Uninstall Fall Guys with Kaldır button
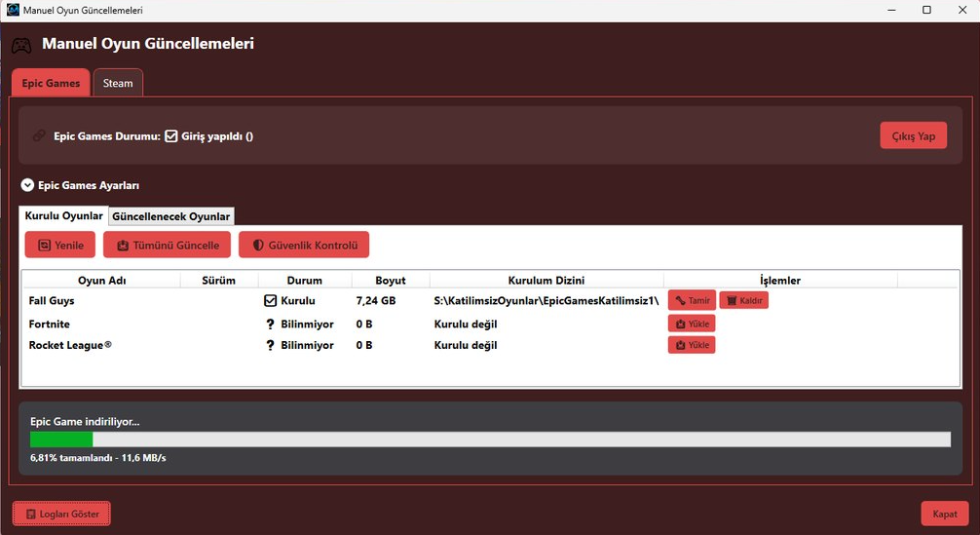The width and height of the screenshot is (980, 535). 743,300
